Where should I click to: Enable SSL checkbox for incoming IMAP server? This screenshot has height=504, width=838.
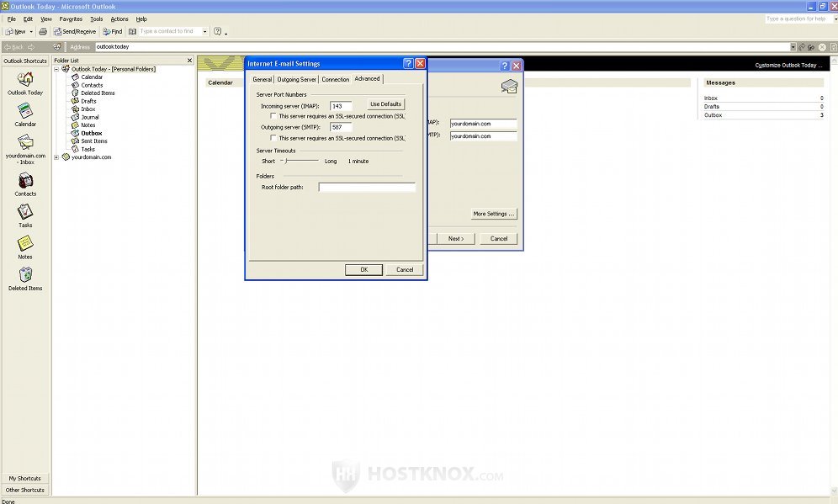(x=273, y=115)
